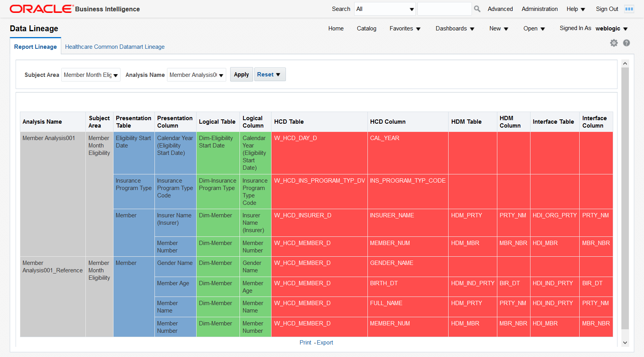The height and width of the screenshot is (357, 644).
Task: Click the Apply button
Action: click(x=241, y=75)
